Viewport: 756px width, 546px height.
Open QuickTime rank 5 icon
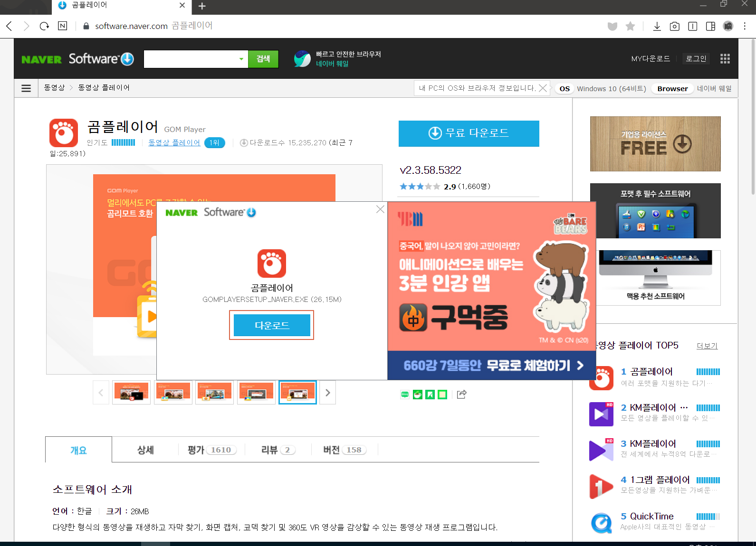pyautogui.click(x=601, y=523)
